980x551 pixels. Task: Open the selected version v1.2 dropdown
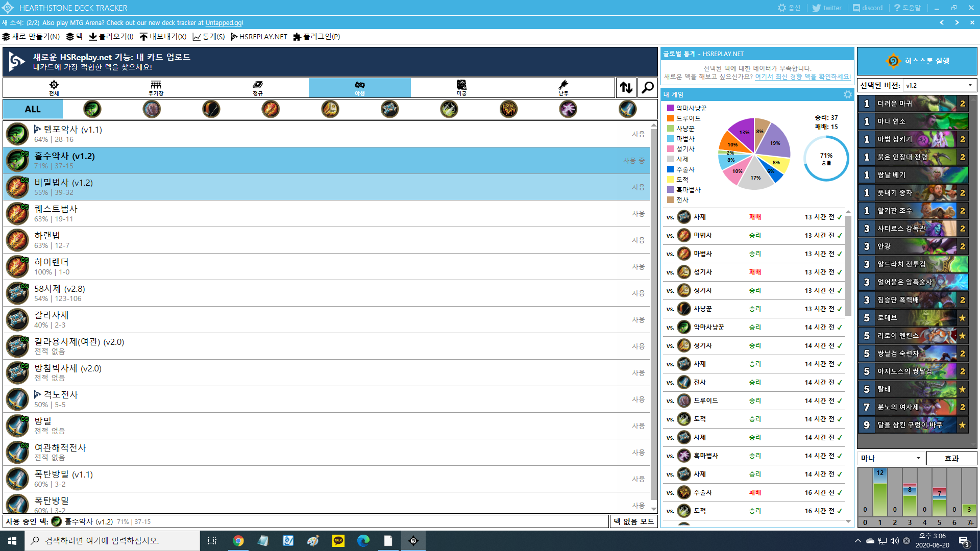[940, 85]
